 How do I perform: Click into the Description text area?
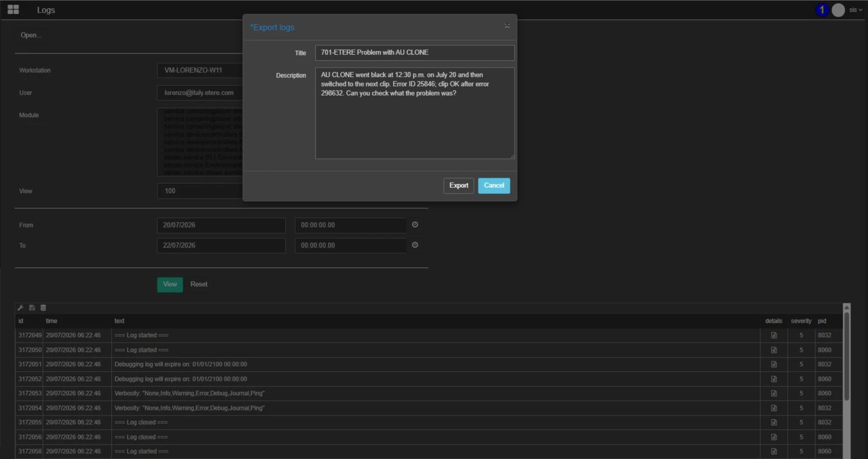(x=415, y=113)
